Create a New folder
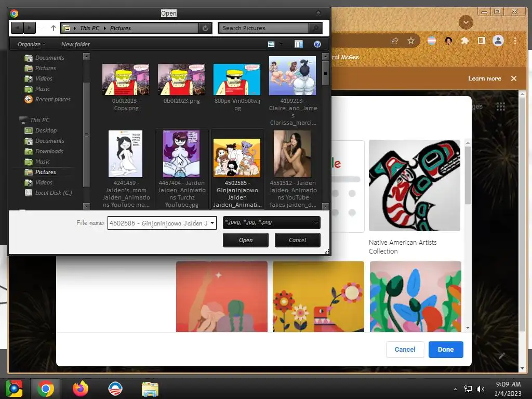Viewport: 532px width, 399px height. click(x=75, y=44)
